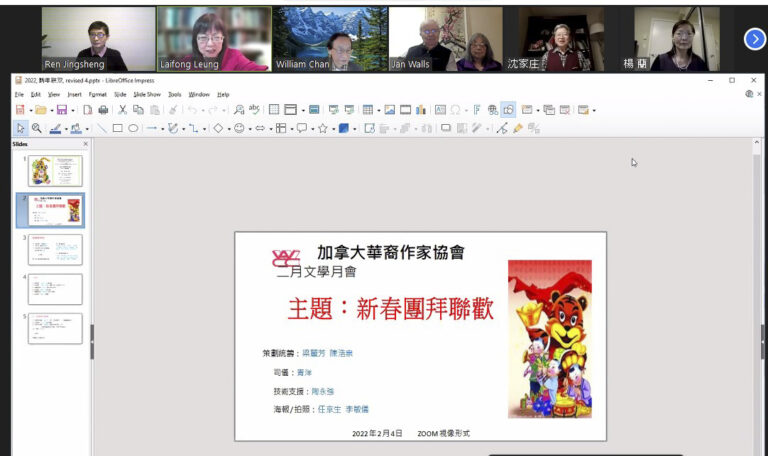Open the Slide Layout dropdown arrow
Viewport: 768px width, 456px height.
(594, 110)
